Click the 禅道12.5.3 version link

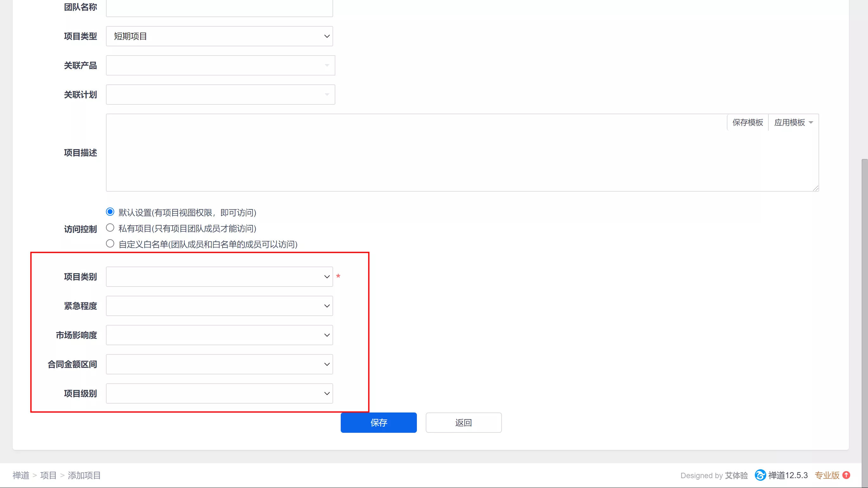click(x=788, y=475)
